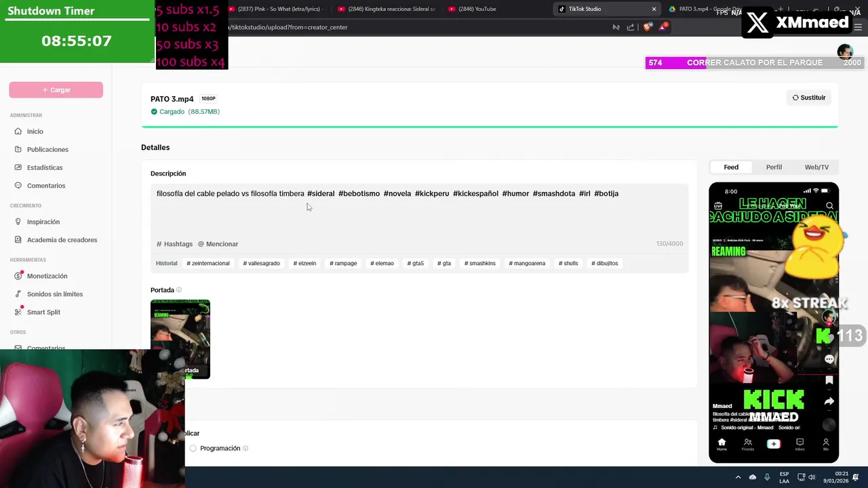Show hidden tray icons chevron
868x488 pixels.
(738, 477)
